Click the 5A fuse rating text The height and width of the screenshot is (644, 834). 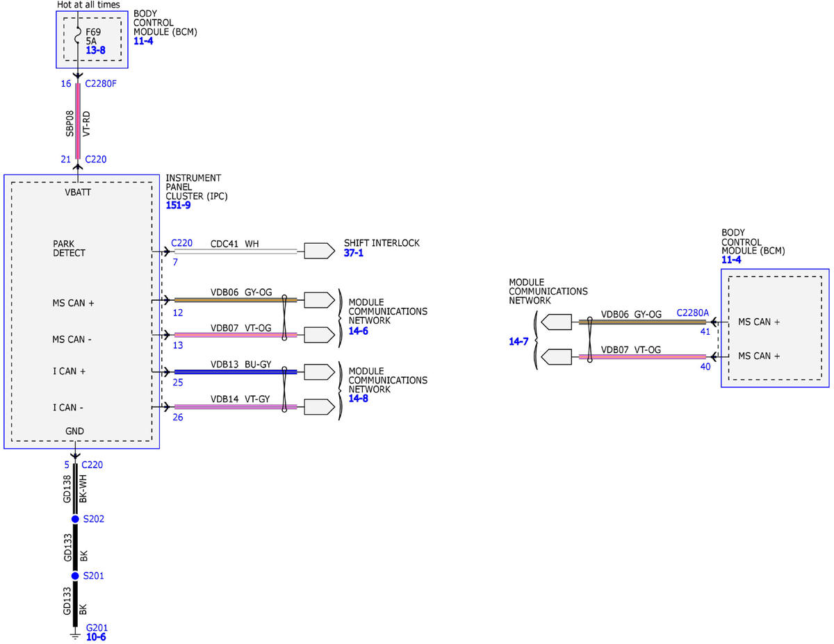pos(91,41)
